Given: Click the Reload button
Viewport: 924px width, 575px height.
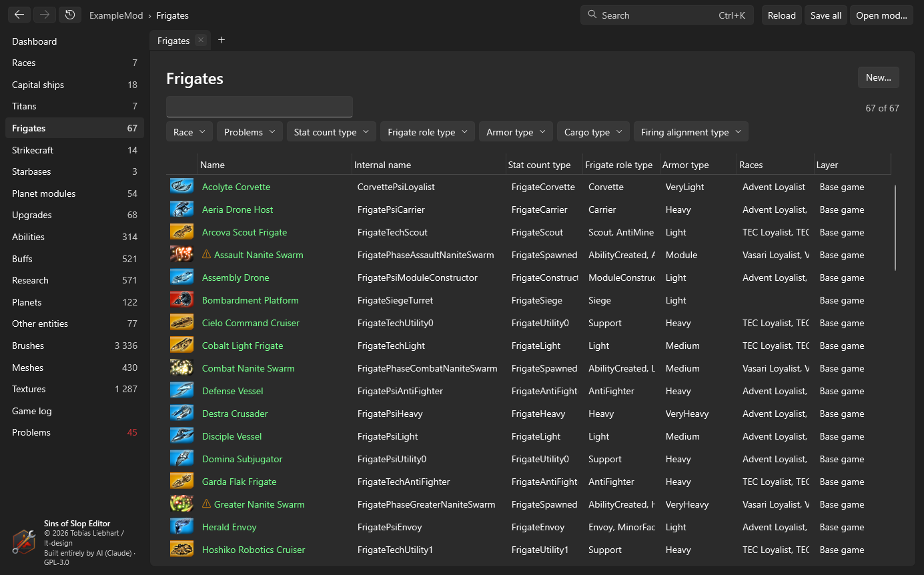Looking at the screenshot, I should 782,15.
